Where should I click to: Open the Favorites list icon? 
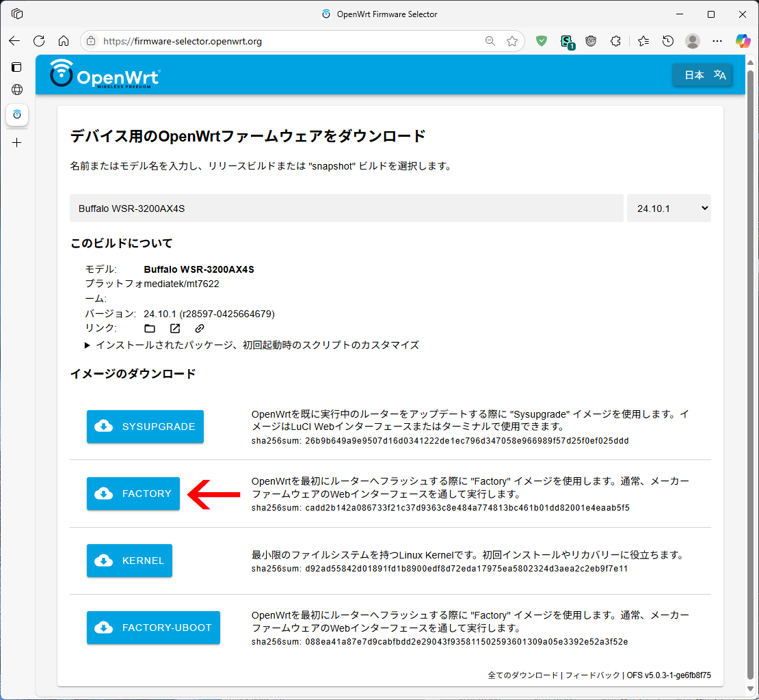coord(643,41)
